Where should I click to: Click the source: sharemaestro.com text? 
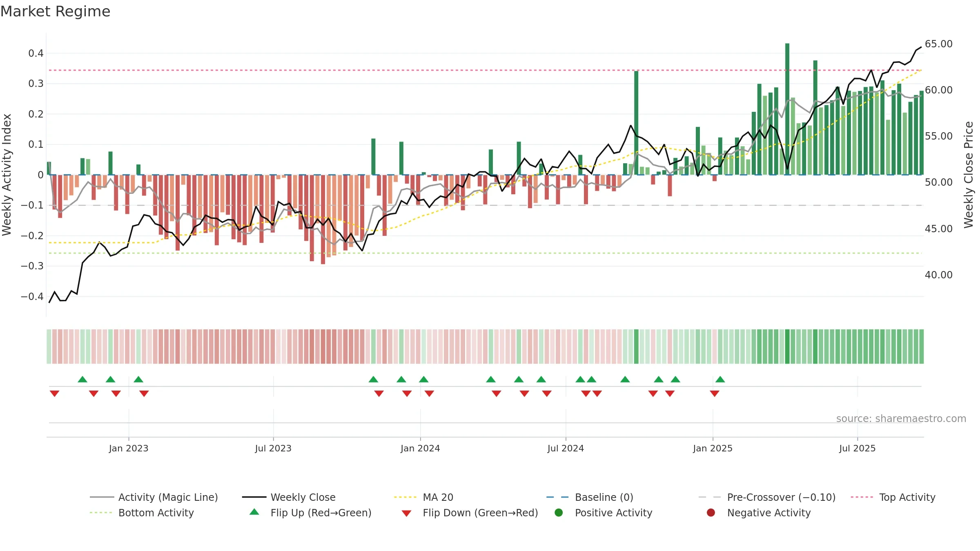coord(901,418)
